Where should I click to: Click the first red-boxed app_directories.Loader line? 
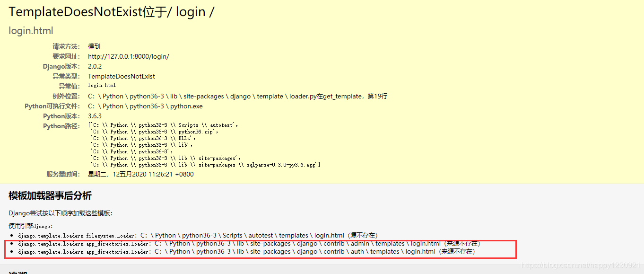pyautogui.click(x=246, y=243)
